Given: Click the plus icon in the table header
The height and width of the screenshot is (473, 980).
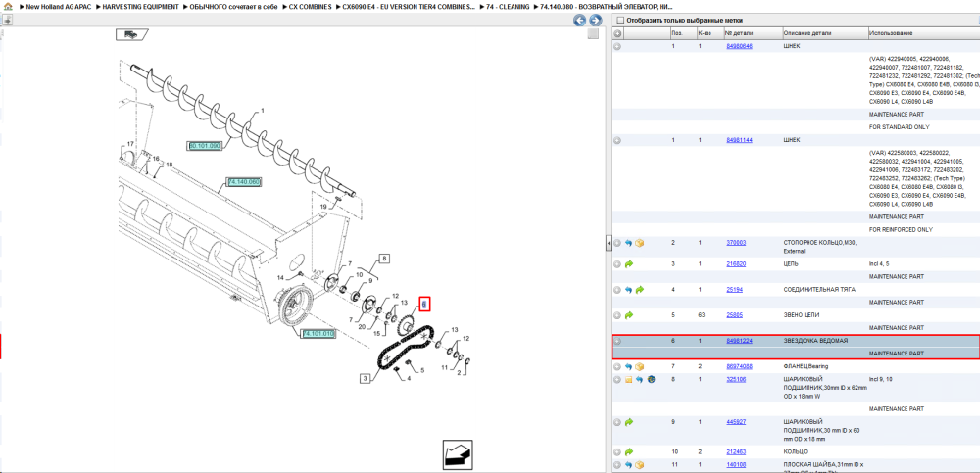Looking at the screenshot, I should click(617, 33).
